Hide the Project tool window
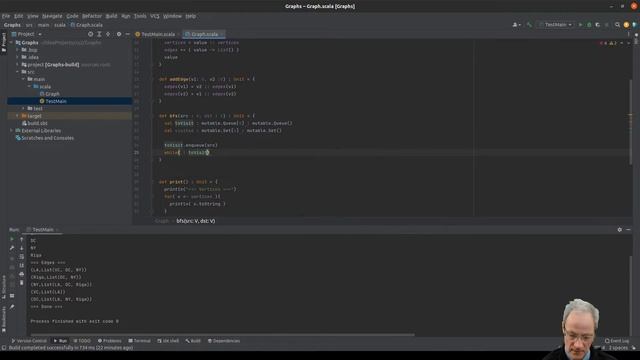Image resolution: width=640 pixels, height=360 pixels. [127, 34]
